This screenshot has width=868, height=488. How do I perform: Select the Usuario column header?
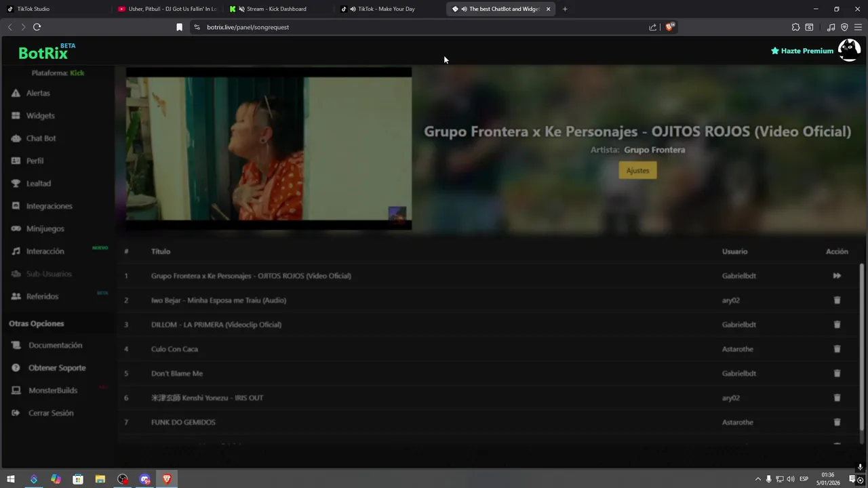(x=734, y=251)
